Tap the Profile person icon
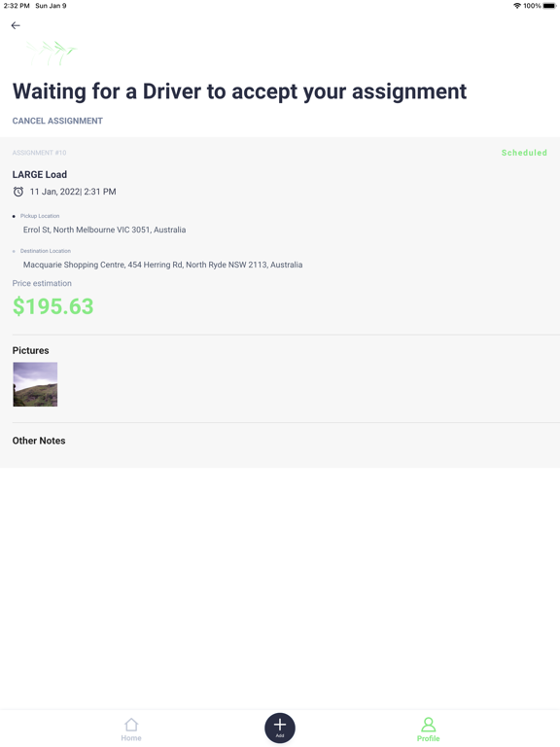The width and height of the screenshot is (560, 747). pos(428,725)
